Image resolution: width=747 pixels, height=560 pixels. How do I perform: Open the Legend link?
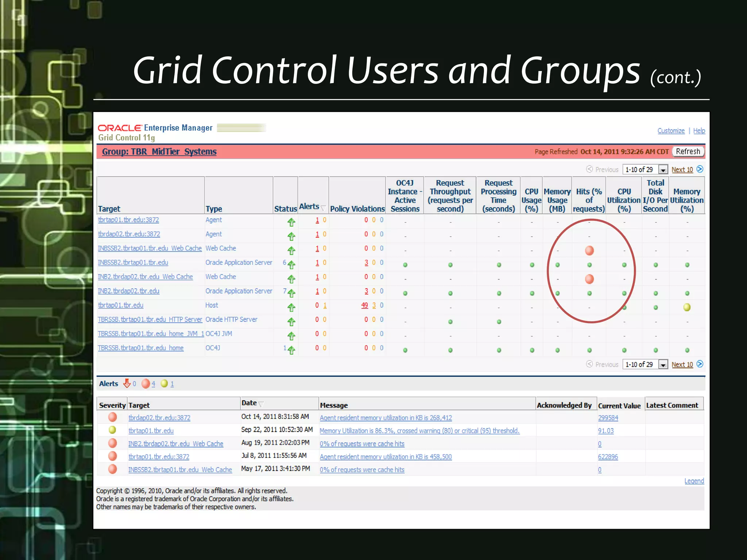[694, 481]
